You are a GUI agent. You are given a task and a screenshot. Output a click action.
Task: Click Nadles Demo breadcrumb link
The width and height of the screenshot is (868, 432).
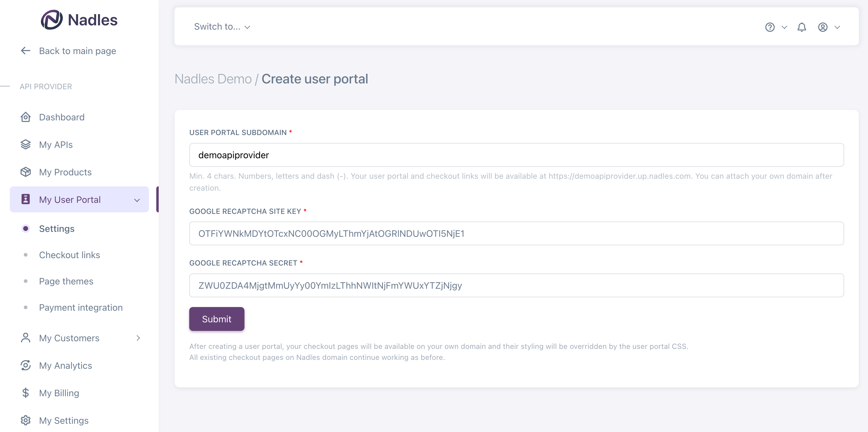coord(213,79)
